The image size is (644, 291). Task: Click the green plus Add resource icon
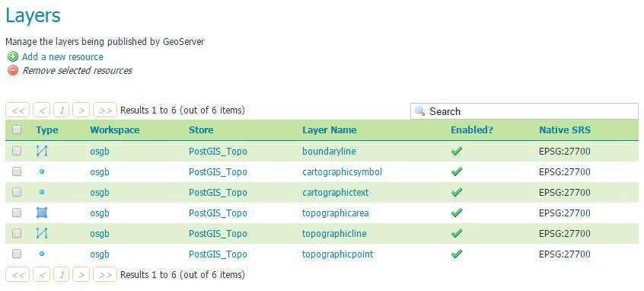(x=13, y=56)
